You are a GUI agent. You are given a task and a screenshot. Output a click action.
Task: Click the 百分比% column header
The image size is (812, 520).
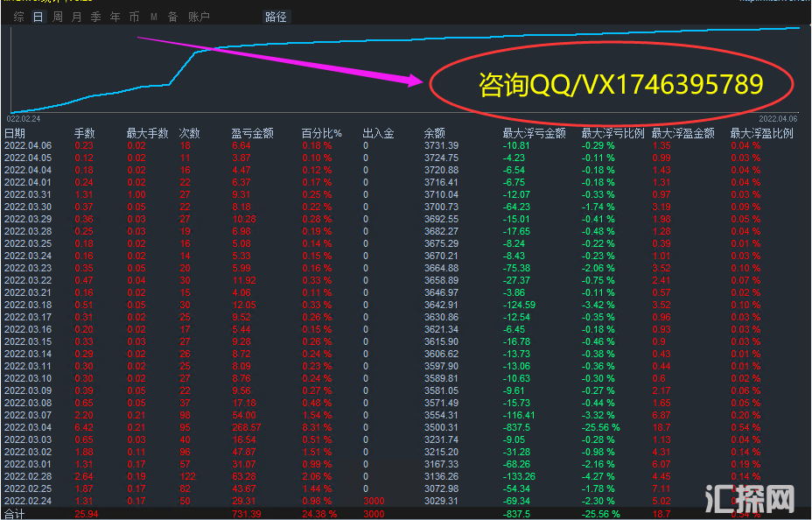tap(322, 134)
